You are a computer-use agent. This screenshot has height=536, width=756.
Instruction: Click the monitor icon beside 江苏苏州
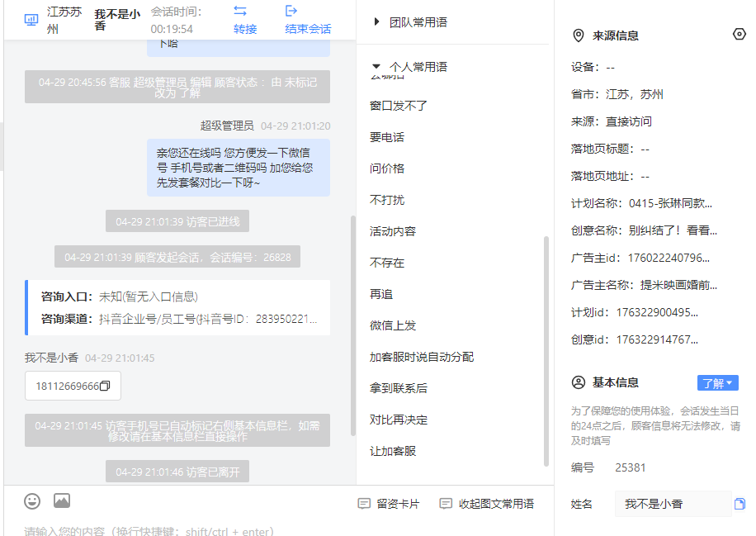(x=31, y=20)
